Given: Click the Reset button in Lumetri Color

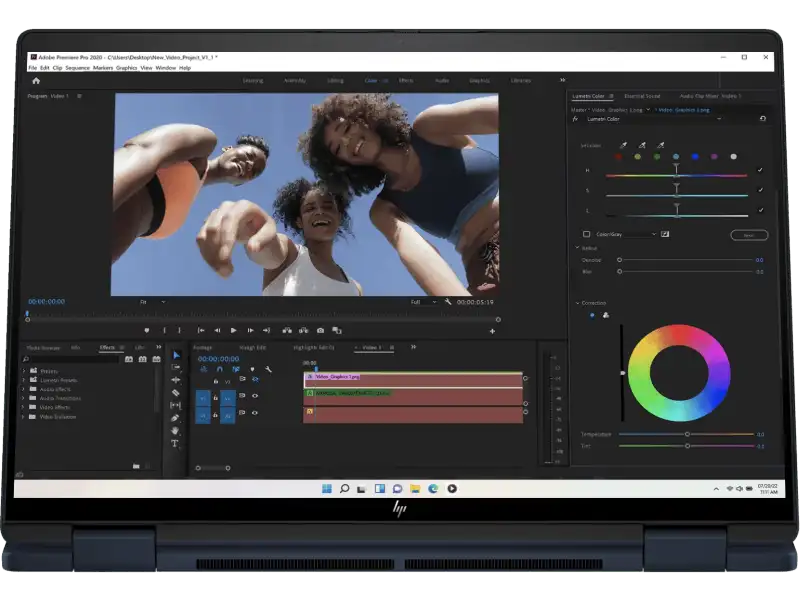Looking at the screenshot, I should (x=749, y=235).
